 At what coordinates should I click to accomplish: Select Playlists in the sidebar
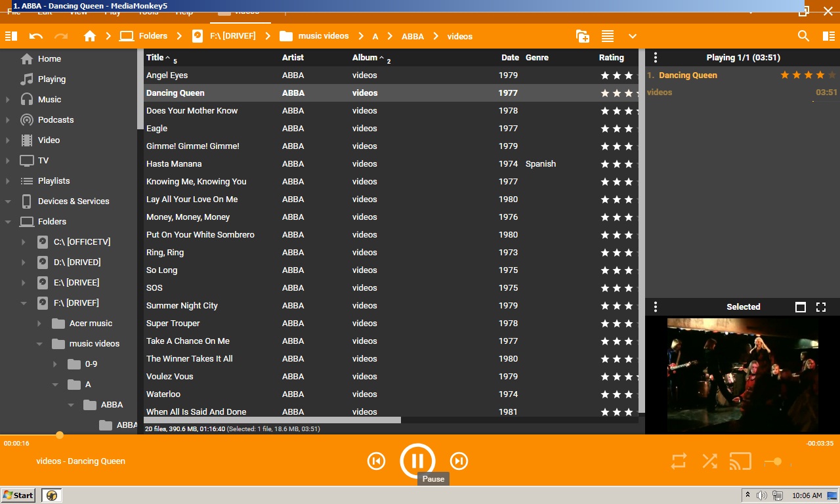click(x=54, y=181)
